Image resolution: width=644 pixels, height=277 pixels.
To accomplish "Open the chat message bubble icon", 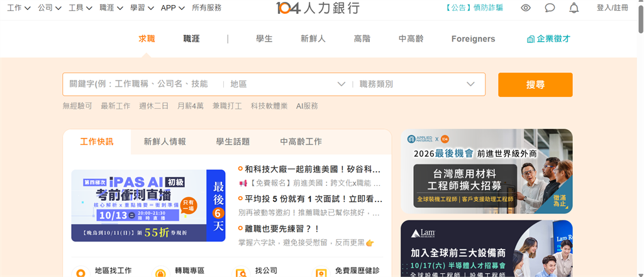I will [x=550, y=8].
